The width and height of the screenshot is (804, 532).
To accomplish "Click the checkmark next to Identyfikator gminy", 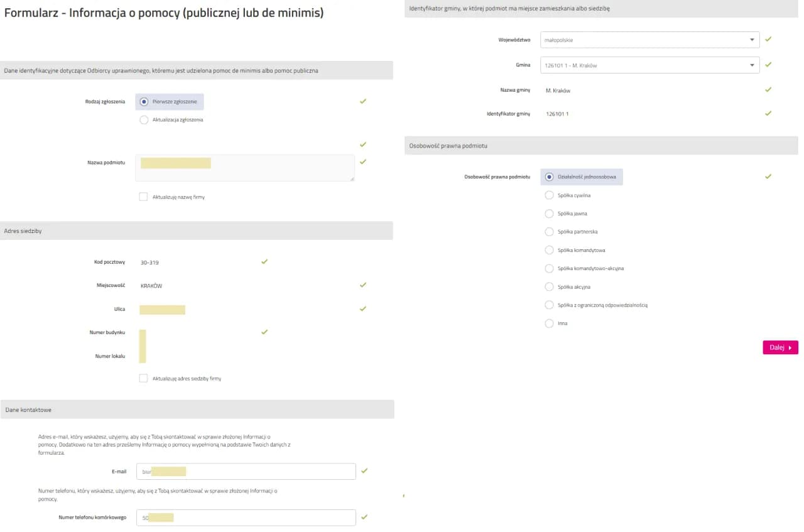I will [768, 114].
